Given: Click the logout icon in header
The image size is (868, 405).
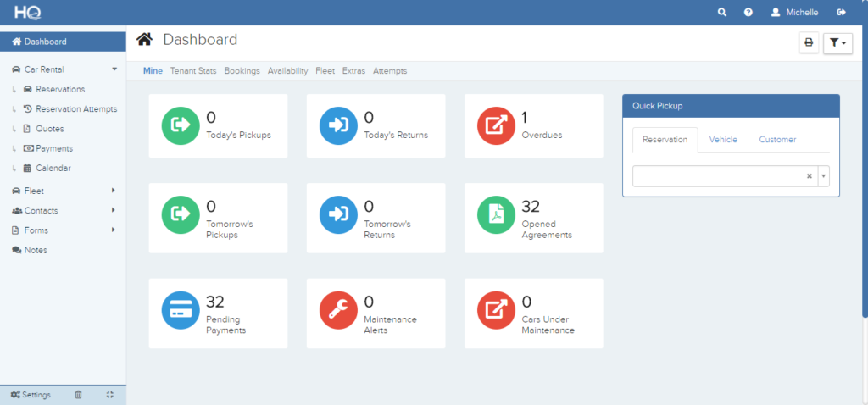Looking at the screenshot, I should coord(842,12).
